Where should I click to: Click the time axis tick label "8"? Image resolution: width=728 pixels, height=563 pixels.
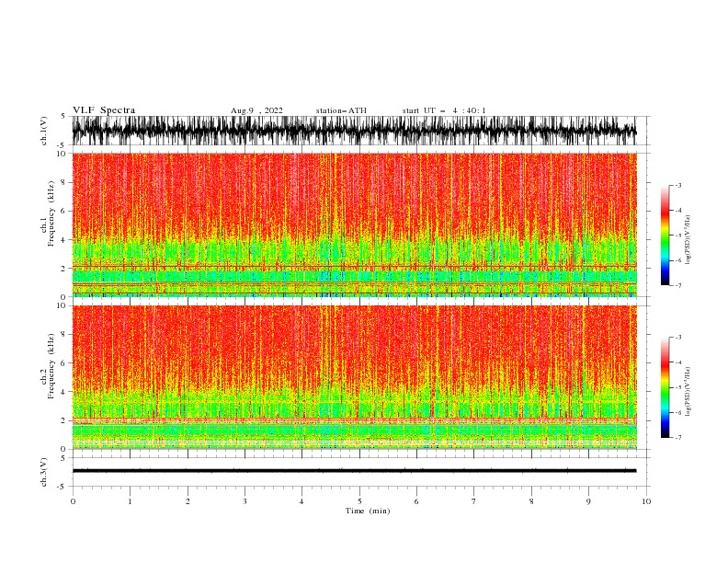tap(531, 501)
